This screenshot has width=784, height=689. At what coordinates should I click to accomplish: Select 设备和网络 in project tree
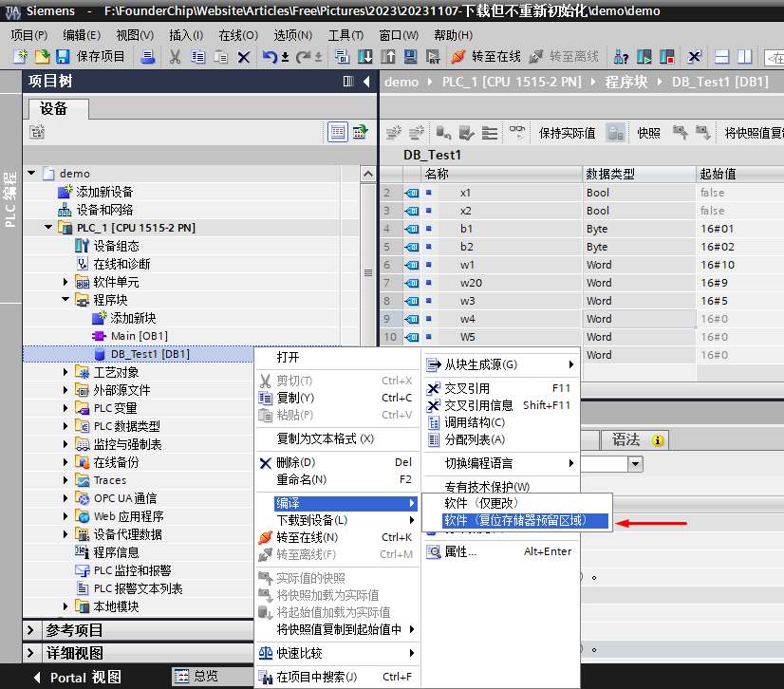click(104, 210)
